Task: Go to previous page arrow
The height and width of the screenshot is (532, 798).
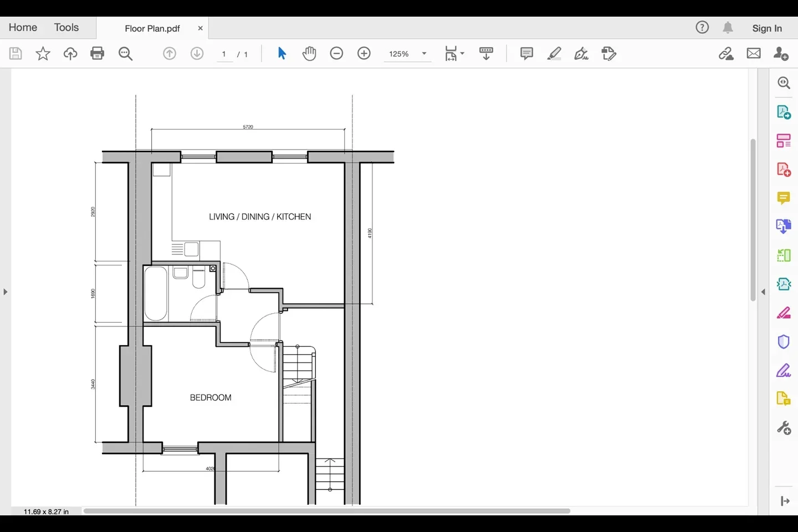Action: coord(170,53)
